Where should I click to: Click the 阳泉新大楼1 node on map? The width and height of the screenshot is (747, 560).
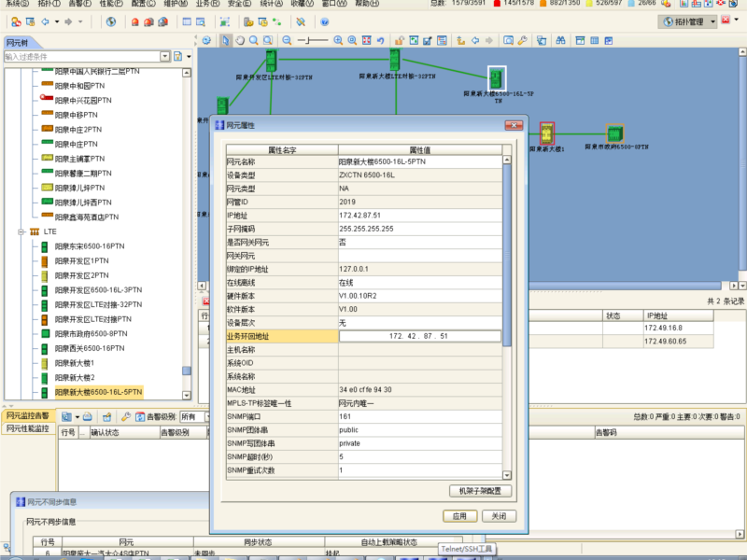[547, 133]
